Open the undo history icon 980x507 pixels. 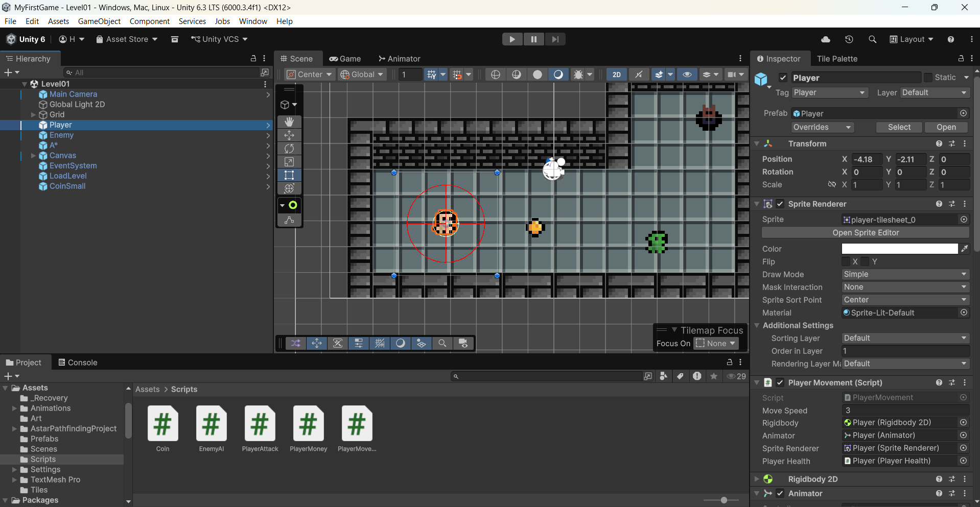coord(849,39)
